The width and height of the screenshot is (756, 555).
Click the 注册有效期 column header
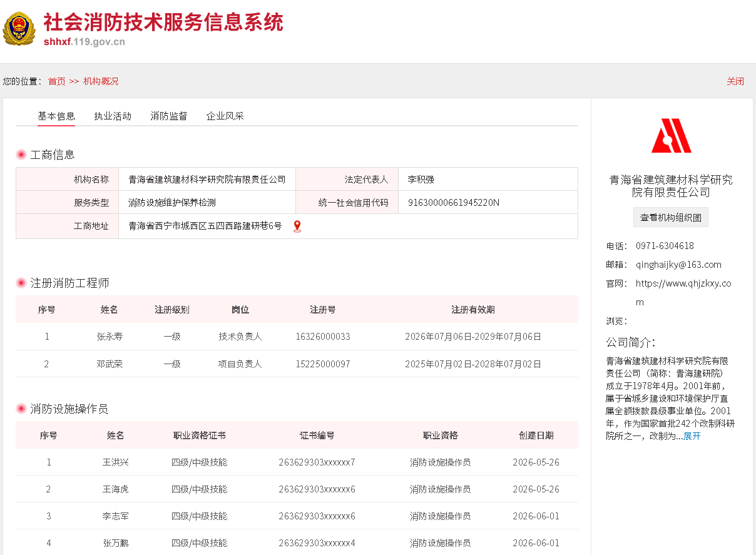[x=473, y=310]
